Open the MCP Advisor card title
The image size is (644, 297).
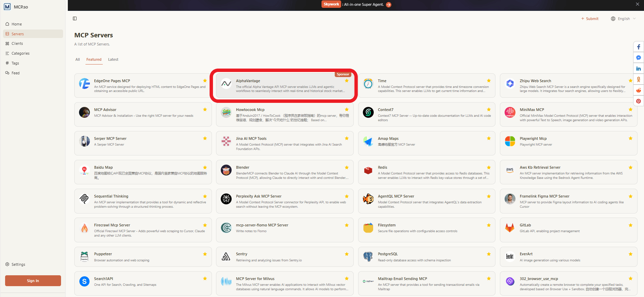[x=105, y=110]
